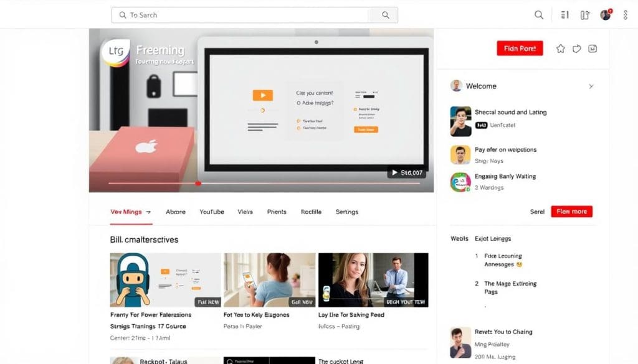Open the vertical three-dot more menu
This screenshot has width=638, height=364.
tap(625, 15)
